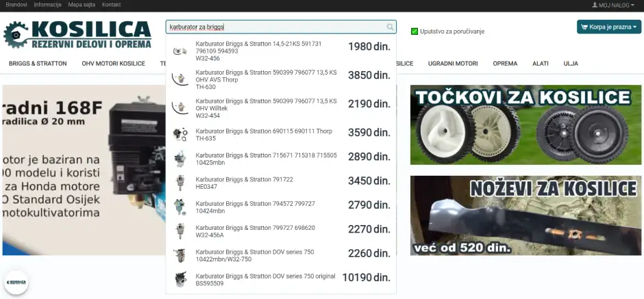Open Mapa sajta link

(82, 5)
